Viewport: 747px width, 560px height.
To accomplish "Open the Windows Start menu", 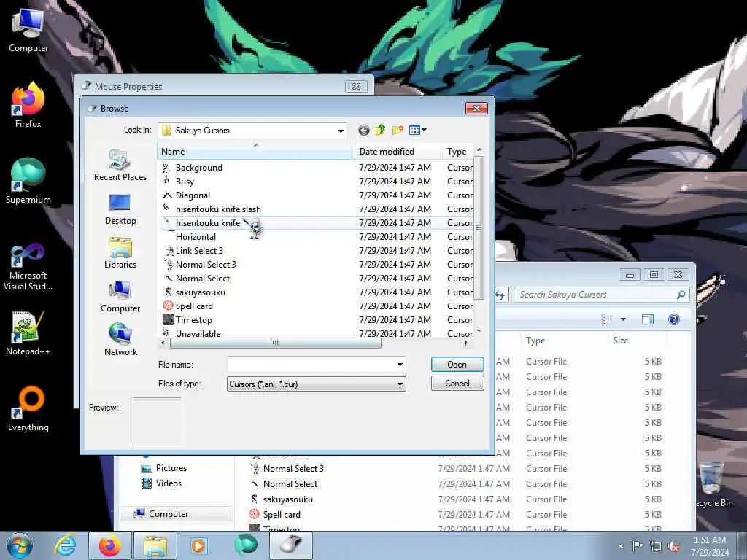I will click(x=20, y=545).
